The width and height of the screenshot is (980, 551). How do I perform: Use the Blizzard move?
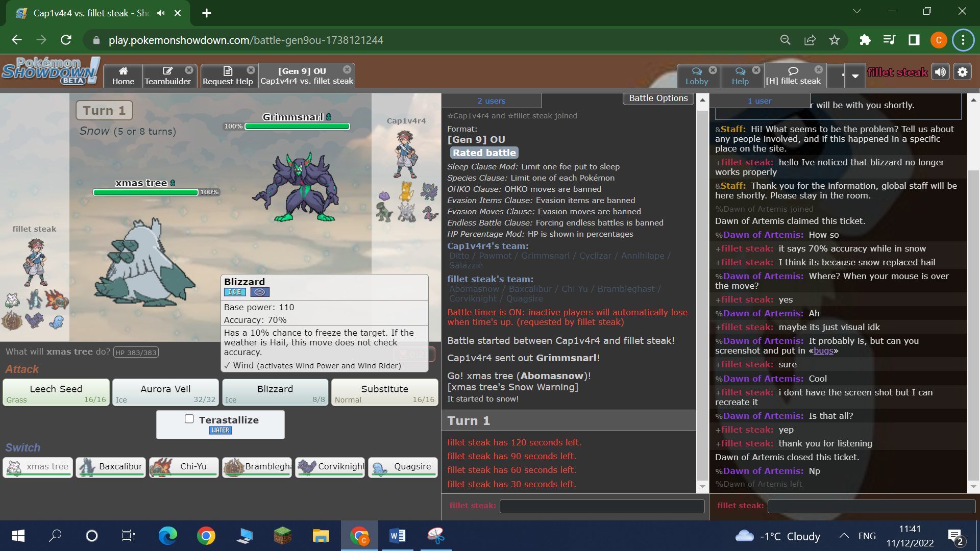coord(275,393)
